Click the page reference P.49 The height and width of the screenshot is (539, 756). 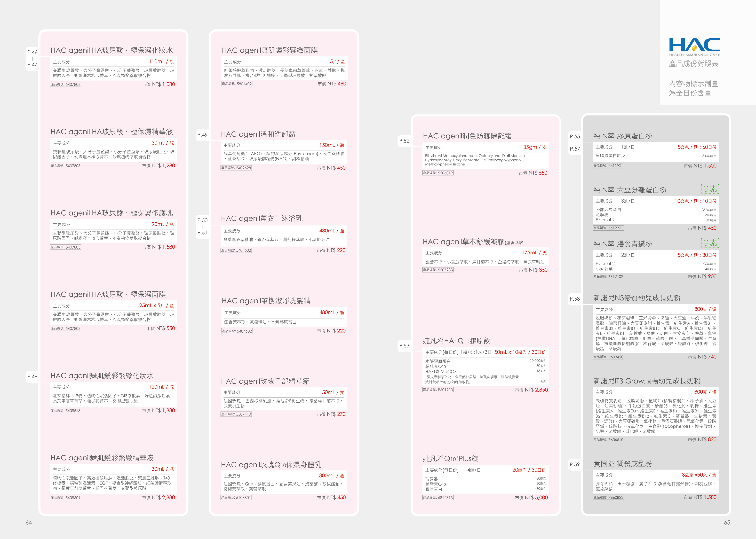[202, 135]
